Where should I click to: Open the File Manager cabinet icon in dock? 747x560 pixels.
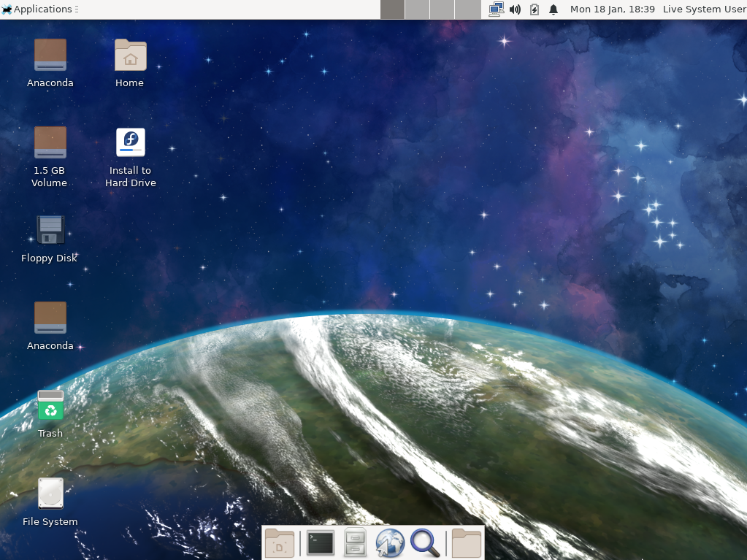(x=355, y=543)
